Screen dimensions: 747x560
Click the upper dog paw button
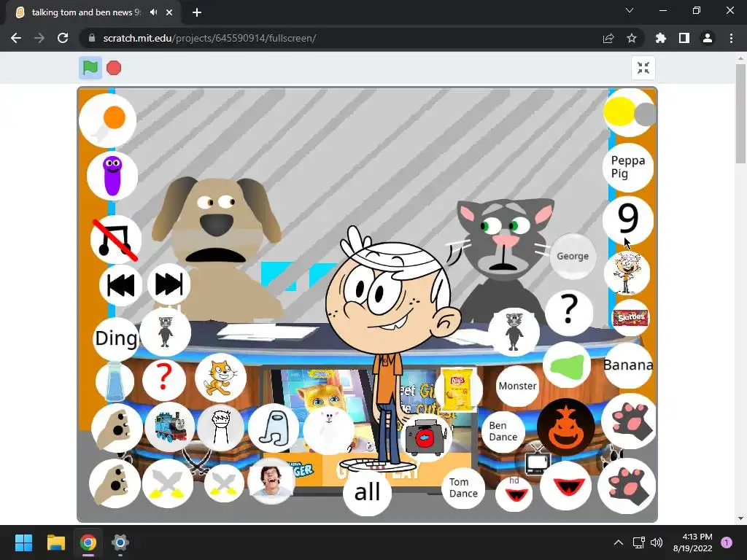click(117, 428)
